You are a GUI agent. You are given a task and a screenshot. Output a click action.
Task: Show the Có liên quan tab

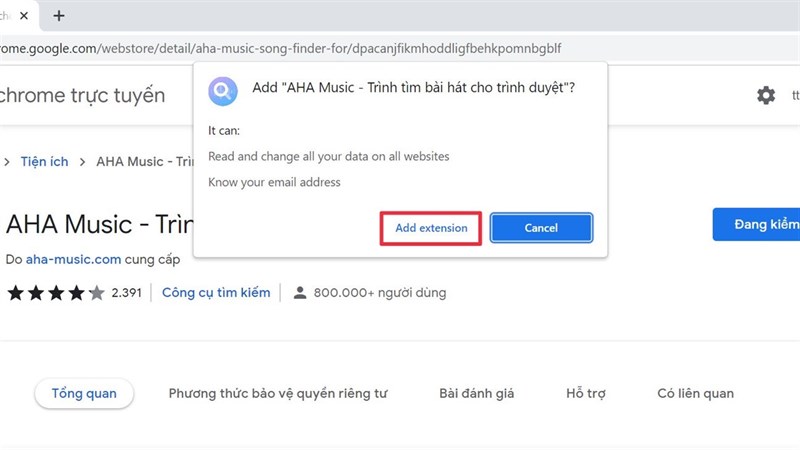click(x=695, y=393)
